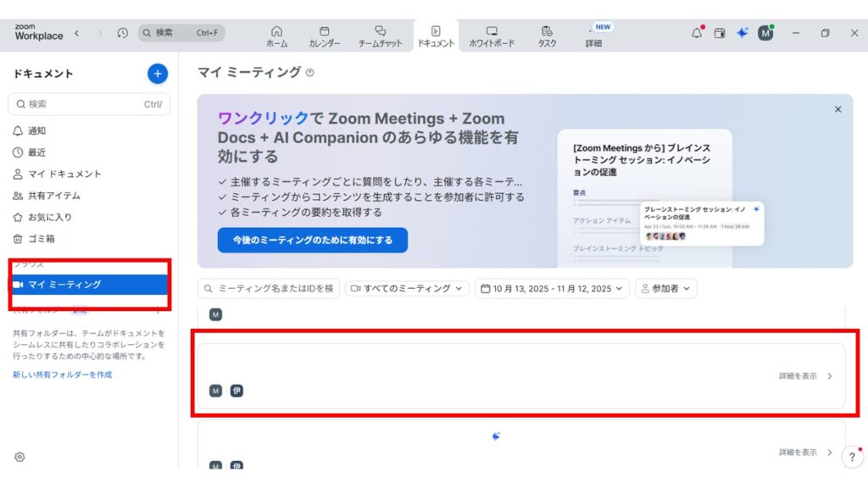The height and width of the screenshot is (488, 868).
Task: Open the settings gear in sidebar
Action: tap(19, 457)
